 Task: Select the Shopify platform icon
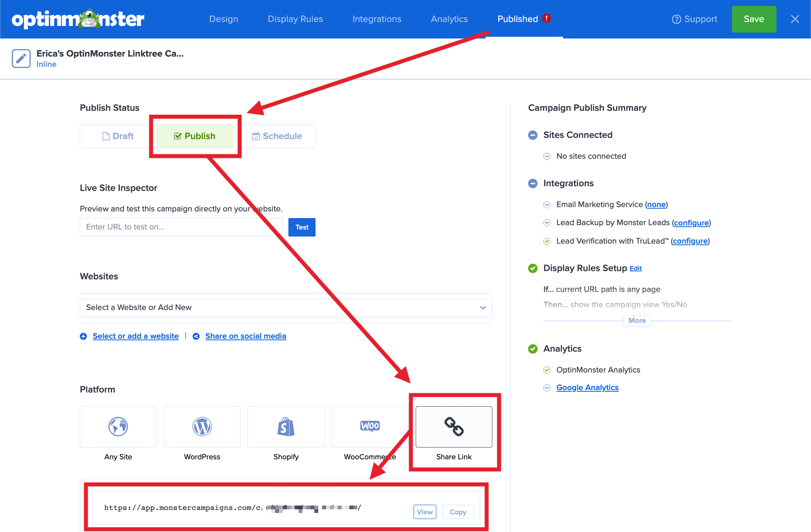286,427
